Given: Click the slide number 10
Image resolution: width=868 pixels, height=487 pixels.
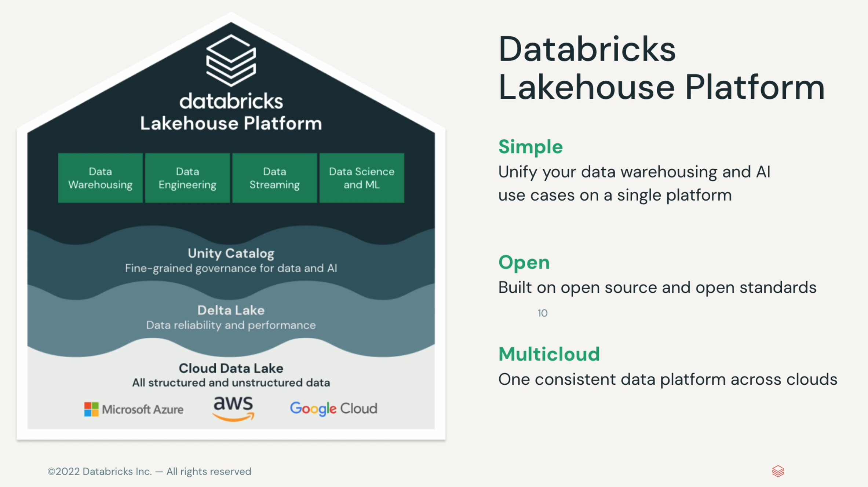Looking at the screenshot, I should (x=542, y=313).
